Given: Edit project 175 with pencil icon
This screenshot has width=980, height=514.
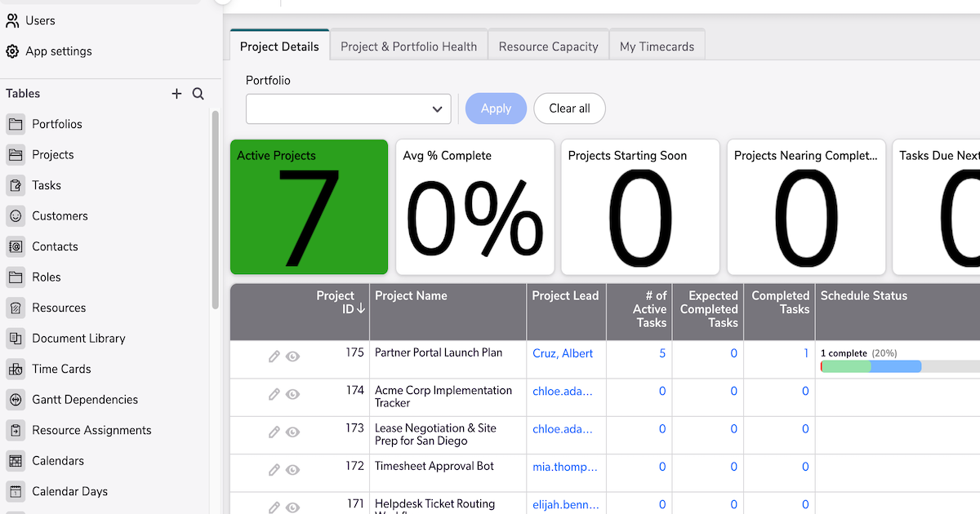Looking at the screenshot, I should [274, 357].
